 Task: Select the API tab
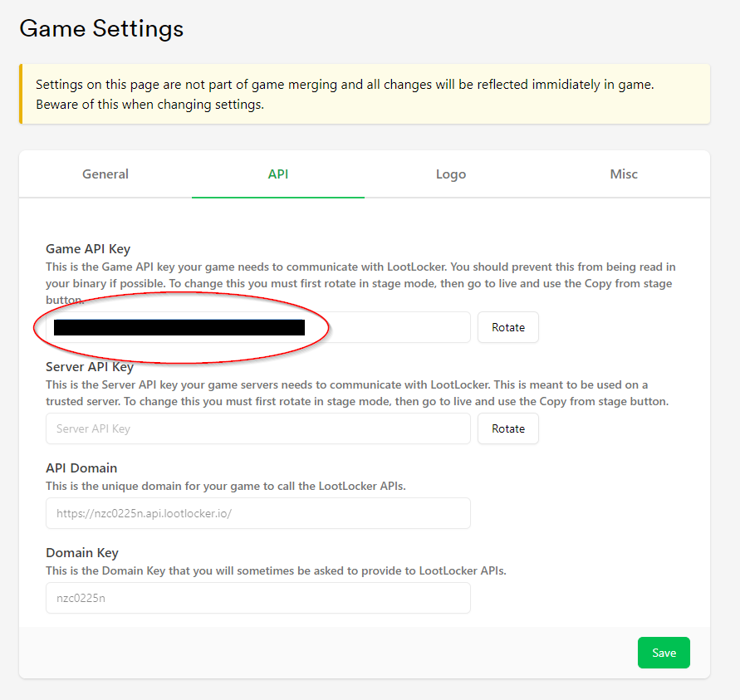278,174
